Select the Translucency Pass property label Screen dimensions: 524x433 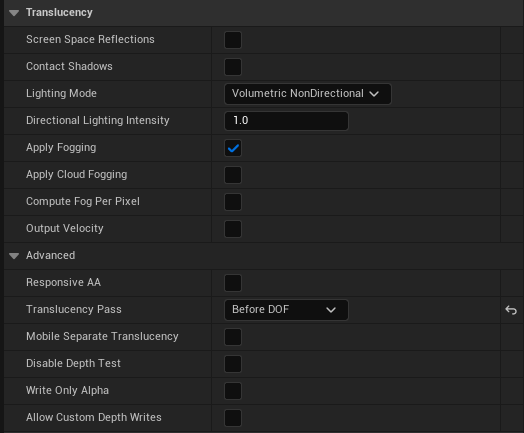click(x=74, y=309)
